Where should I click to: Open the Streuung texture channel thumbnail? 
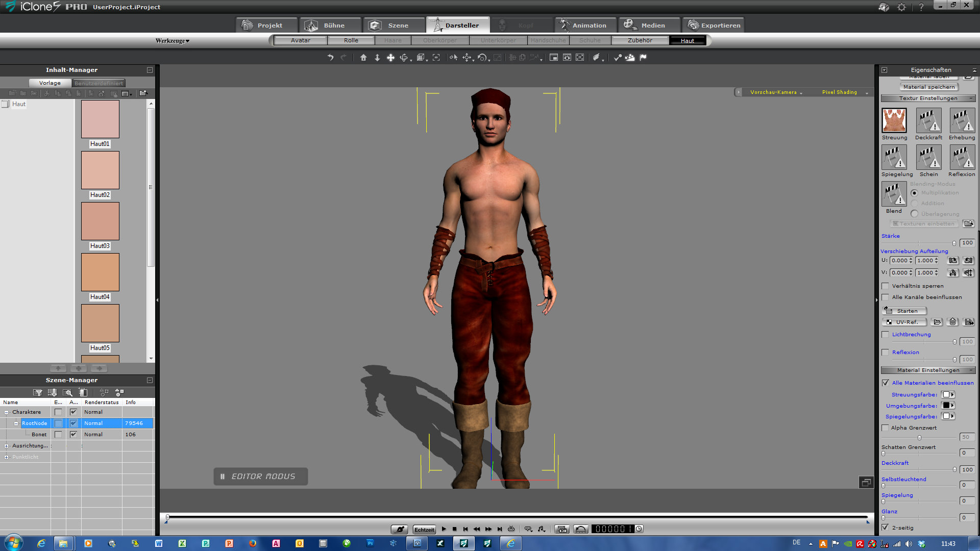pos(894,120)
